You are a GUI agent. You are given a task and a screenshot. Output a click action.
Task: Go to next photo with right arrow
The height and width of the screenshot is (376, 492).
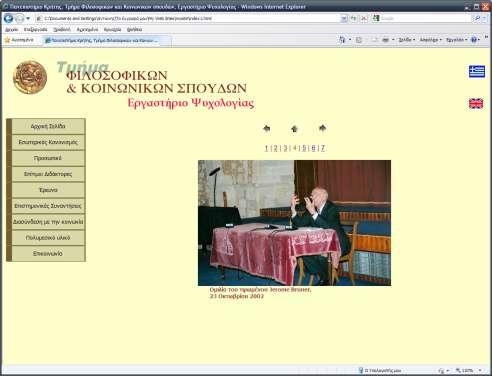point(322,128)
